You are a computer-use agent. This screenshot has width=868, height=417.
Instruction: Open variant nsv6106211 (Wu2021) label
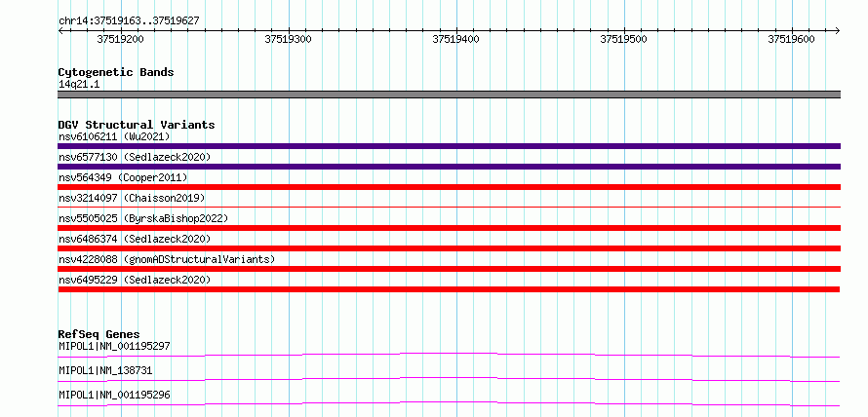tap(114, 136)
